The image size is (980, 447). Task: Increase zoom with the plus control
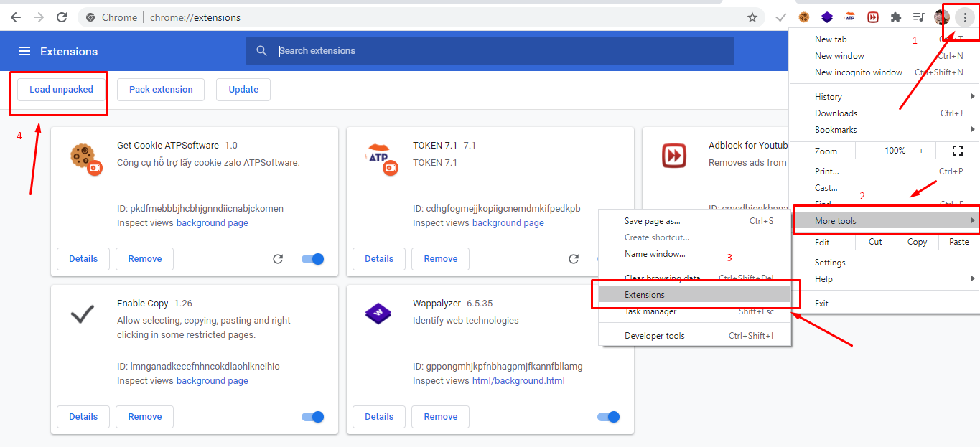click(x=921, y=151)
